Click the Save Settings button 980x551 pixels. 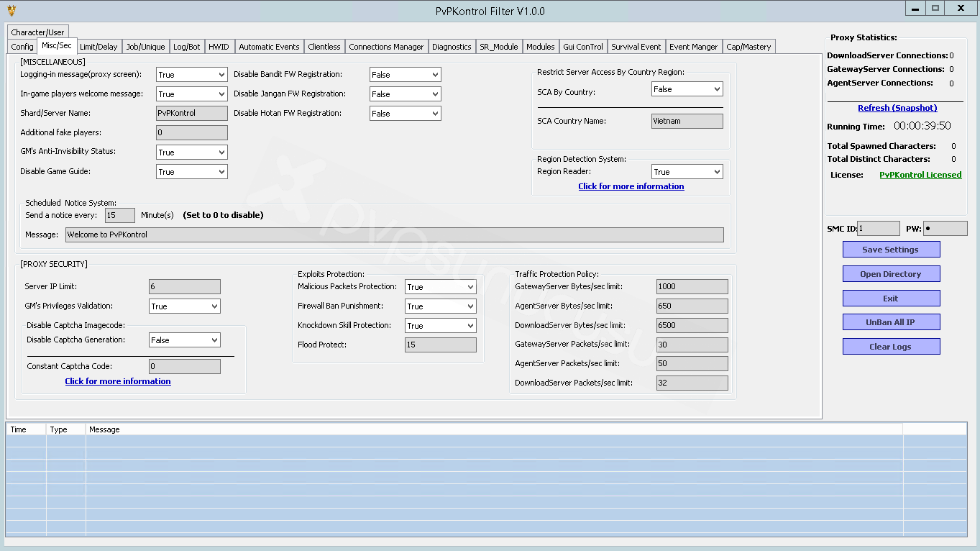tap(891, 250)
